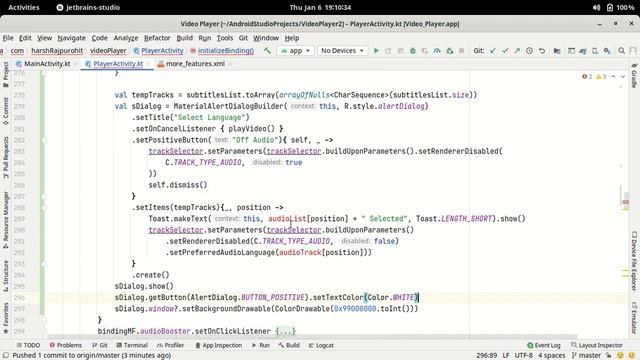Click the fold marker at line 282
640x360 pixels.
click(44, 140)
